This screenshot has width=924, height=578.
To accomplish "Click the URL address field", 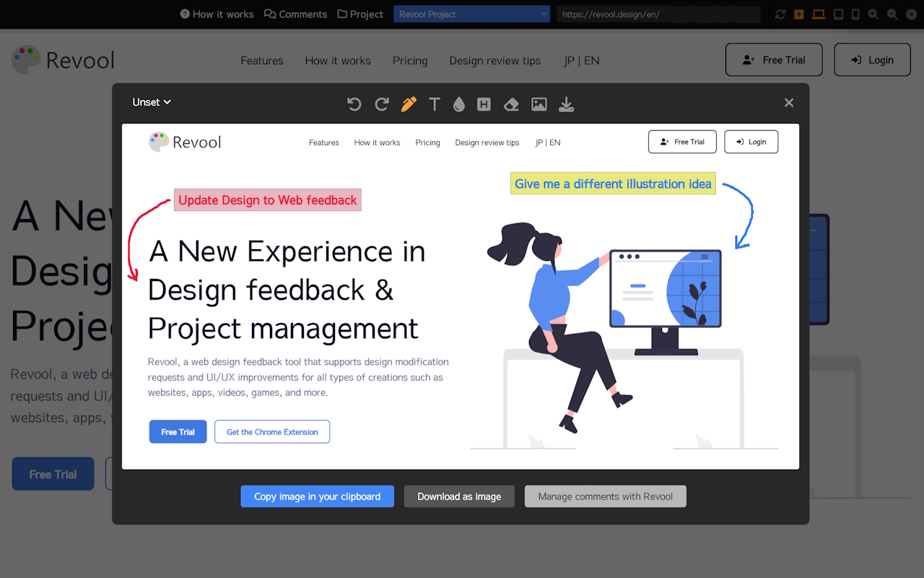I will click(x=658, y=14).
